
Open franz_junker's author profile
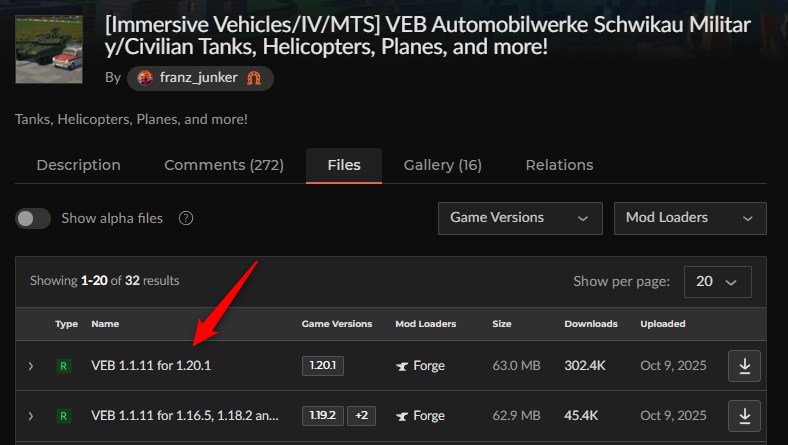tap(199, 77)
